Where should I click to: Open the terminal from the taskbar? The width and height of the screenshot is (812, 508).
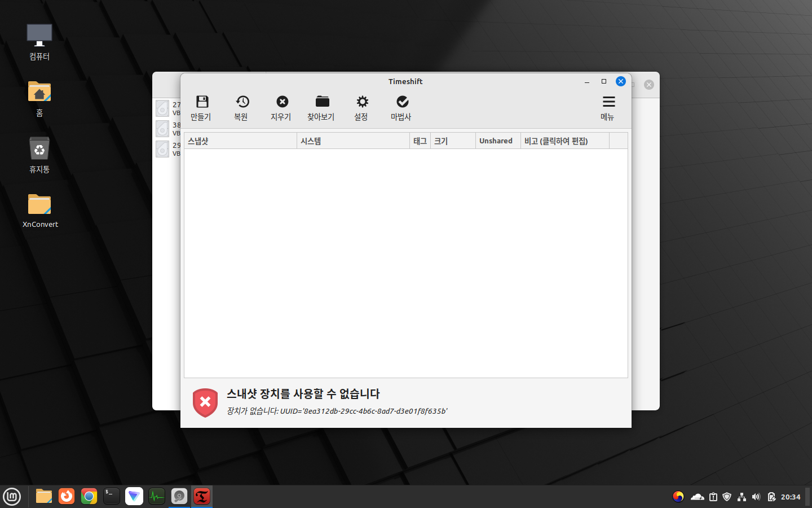point(112,497)
